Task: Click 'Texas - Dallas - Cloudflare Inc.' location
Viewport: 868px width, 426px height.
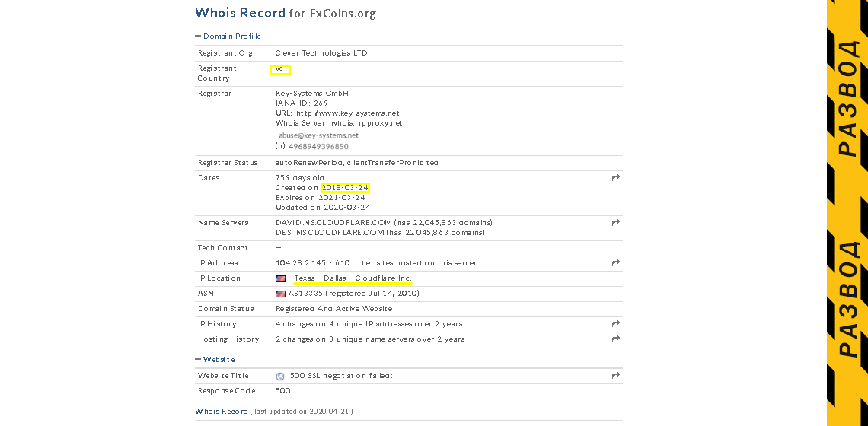Action: [353, 278]
